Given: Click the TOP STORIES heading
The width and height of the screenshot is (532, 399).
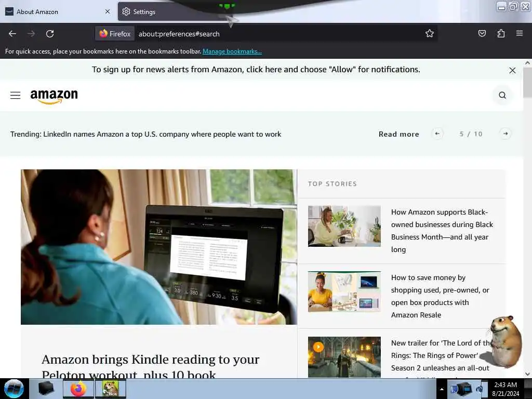Looking at the screenshot, I should coord(332,184).
